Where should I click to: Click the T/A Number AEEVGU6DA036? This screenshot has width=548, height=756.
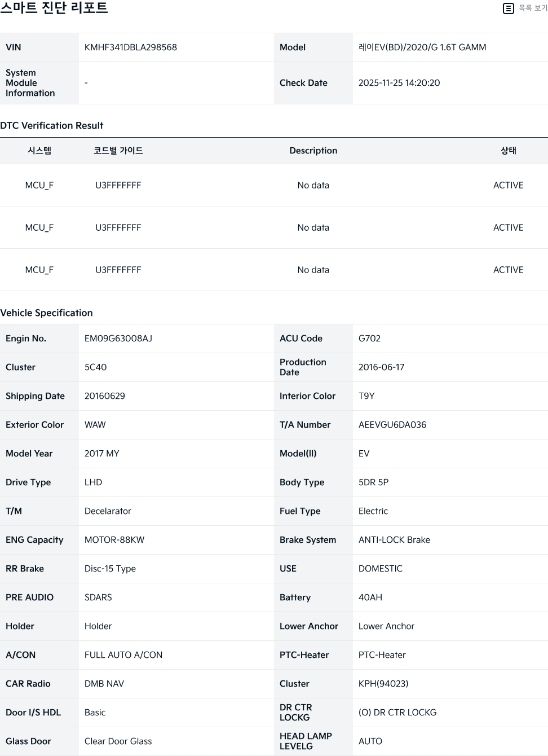(392, 425)
